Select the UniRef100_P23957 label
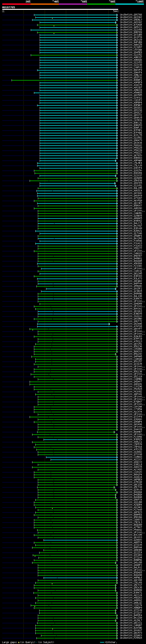Viewport: 146px width, 644px height. [131, 48]
